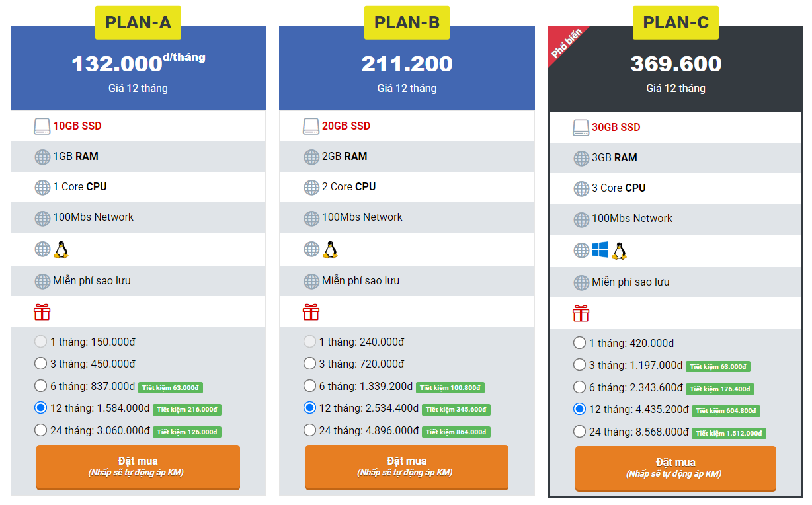Click the green Tiết kiệm 864.000đ badge

pyautogui.click(x=456, y=432)
